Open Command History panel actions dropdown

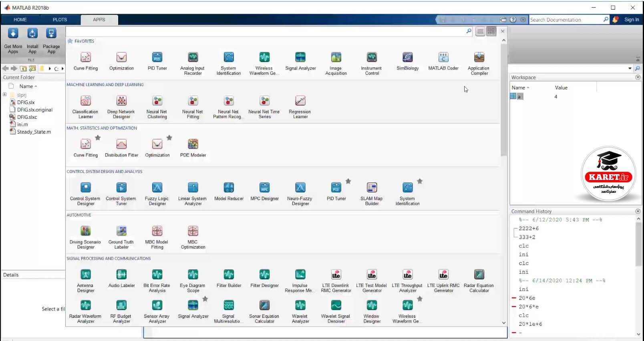click(x=638, y=211)
